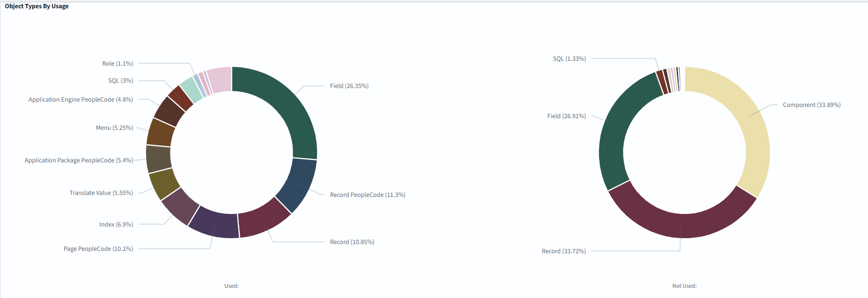Select the Application Package PeopleCode slice

(x=158, y=158)
